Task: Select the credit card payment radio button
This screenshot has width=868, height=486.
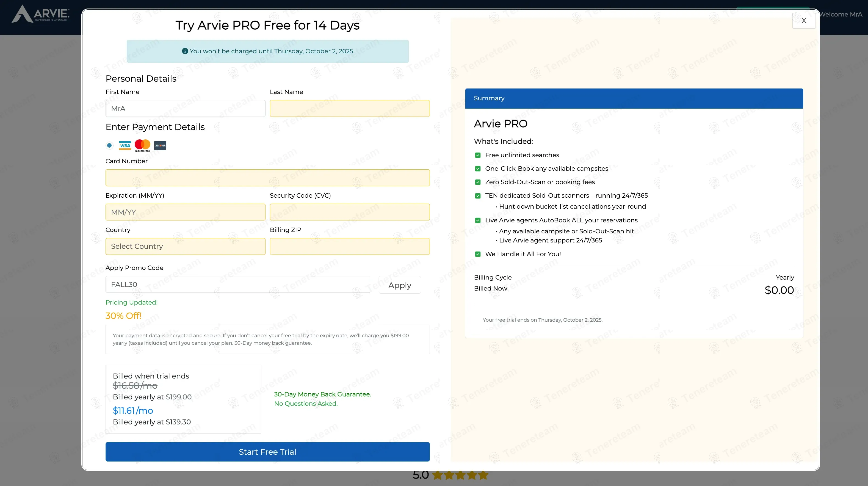Action: 109,145
